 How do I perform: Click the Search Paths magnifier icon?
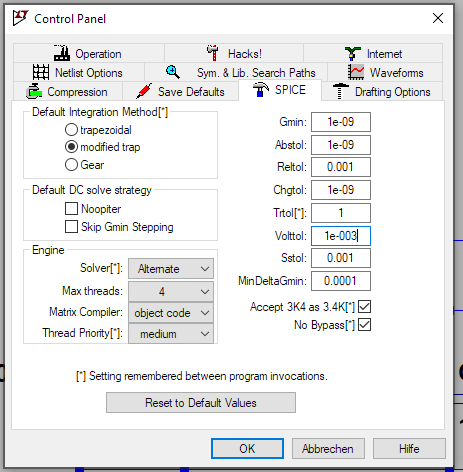coord(173,72)
